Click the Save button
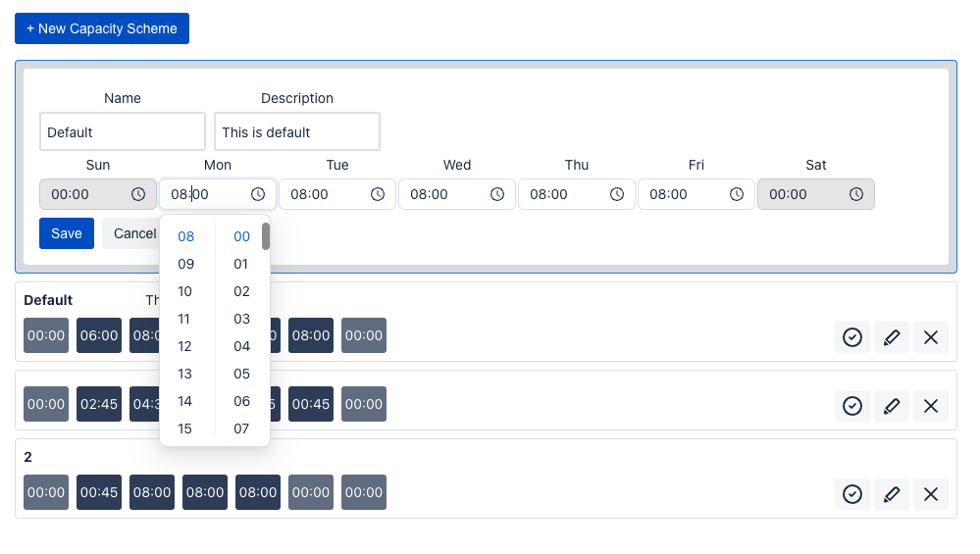Viewport: 980px width, 554px height. 67,233
